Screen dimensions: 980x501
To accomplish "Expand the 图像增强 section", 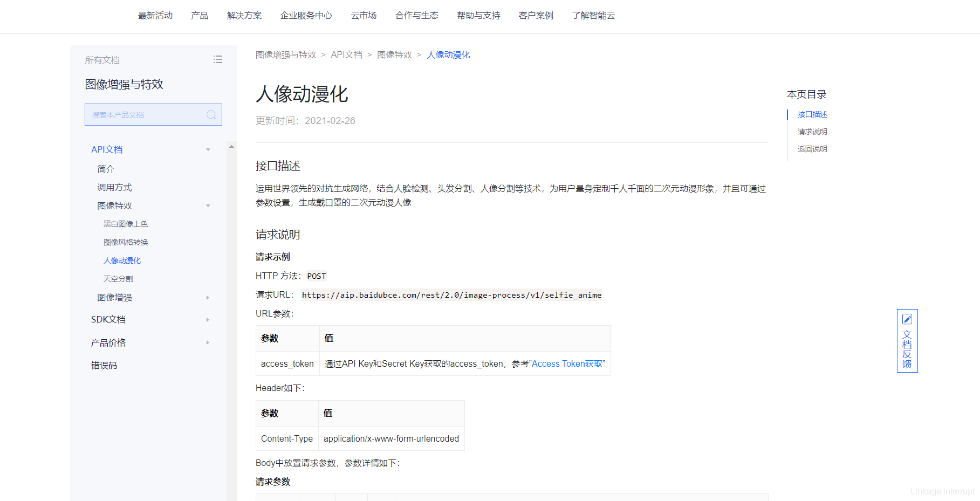I will click(x=208, y=297).
